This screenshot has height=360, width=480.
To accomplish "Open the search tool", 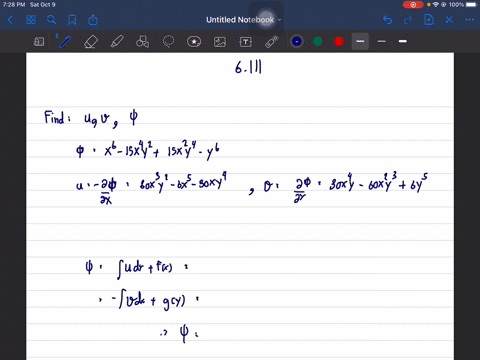I will 51,20.
